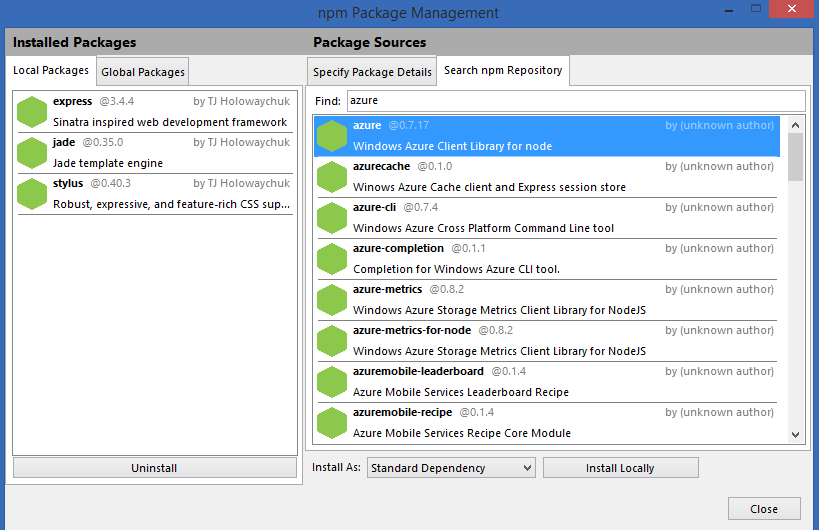
Task: Click the azure-cli package hexagon icon
Action: tap(332, 218)
